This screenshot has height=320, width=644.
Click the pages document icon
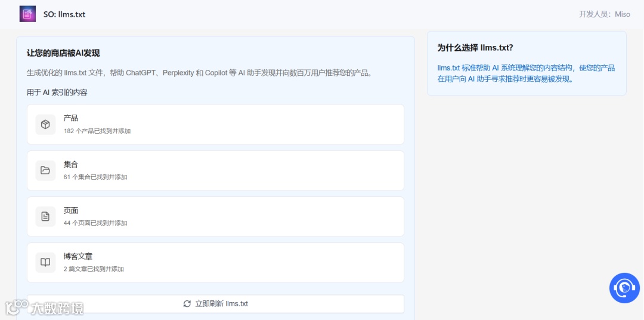click(45, 216)
